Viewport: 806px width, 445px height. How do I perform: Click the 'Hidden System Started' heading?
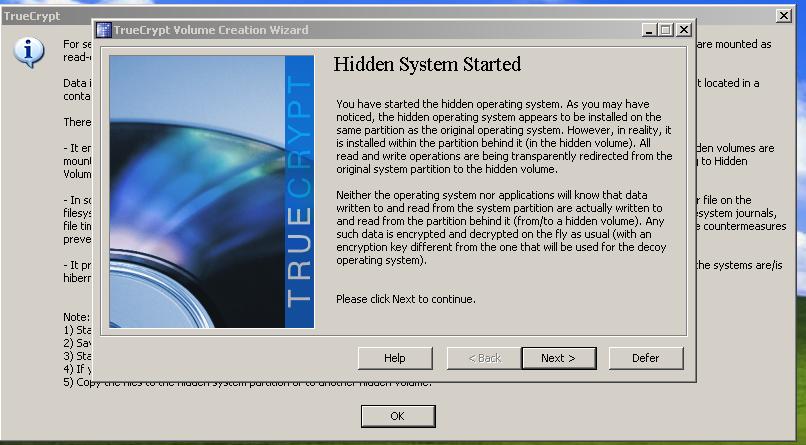pyautogui.click(x=427, y=64)
